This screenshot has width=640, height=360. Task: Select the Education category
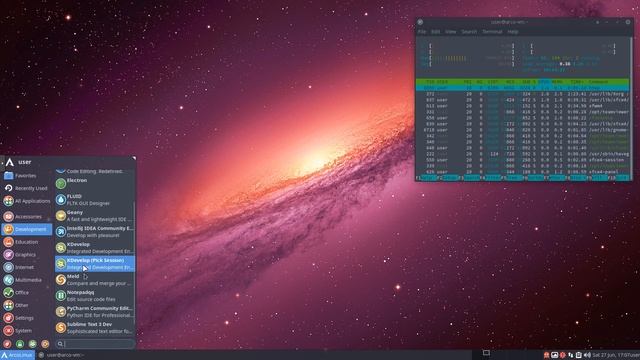[x=27, y=242]
